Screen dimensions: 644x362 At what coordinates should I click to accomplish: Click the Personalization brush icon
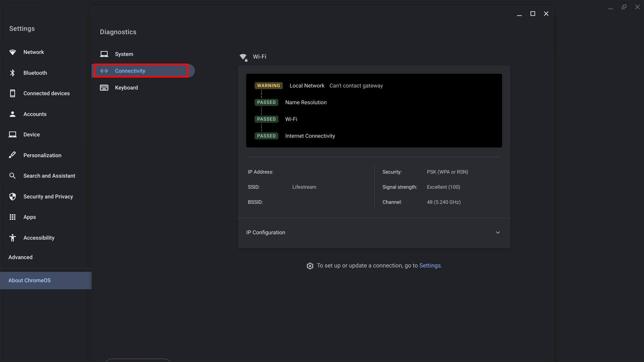[x=12, y=155]
